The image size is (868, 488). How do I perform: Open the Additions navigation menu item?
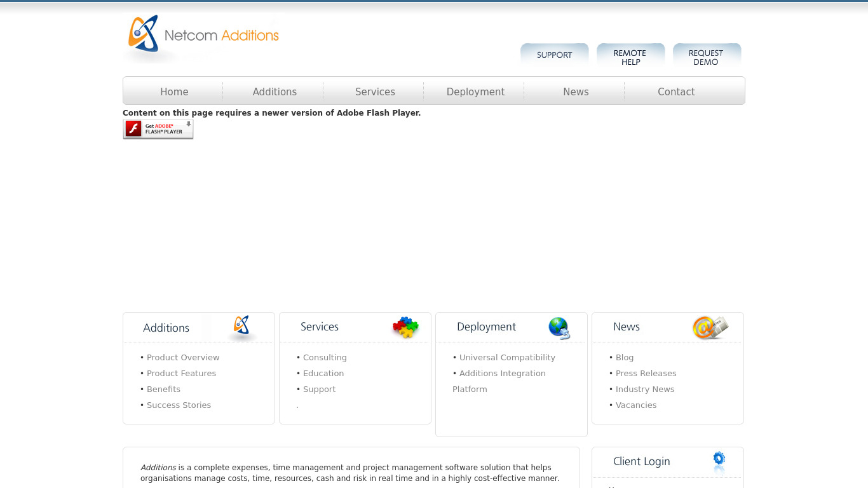coord(275,91)
